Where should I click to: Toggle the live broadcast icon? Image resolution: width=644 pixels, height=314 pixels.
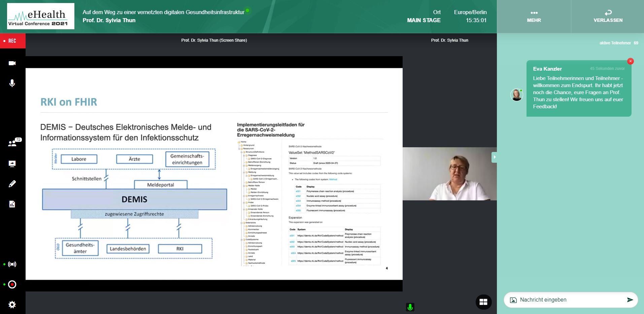pos(12,264)
